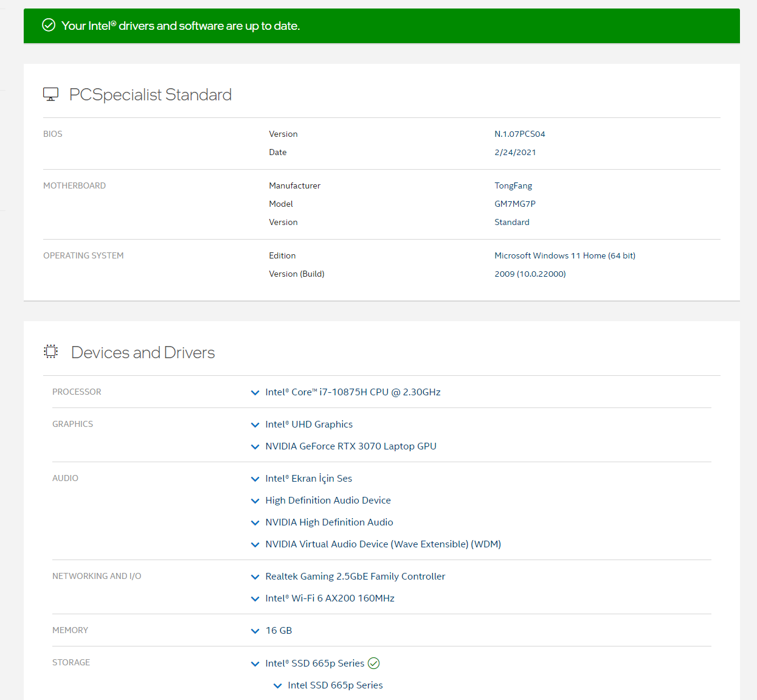Viewport: 757px width, 700px height.
Task: Open High Definition Audio Device details
Action: [328, 501]
